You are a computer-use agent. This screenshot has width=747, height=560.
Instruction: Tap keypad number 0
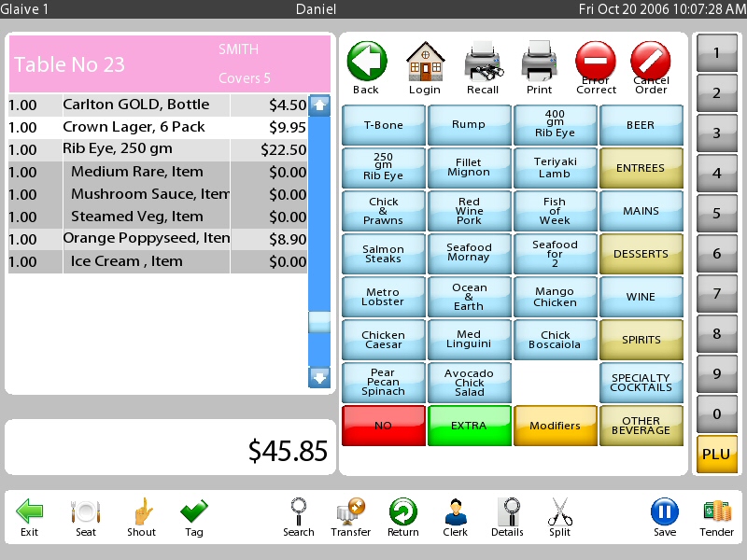point(716,413)
